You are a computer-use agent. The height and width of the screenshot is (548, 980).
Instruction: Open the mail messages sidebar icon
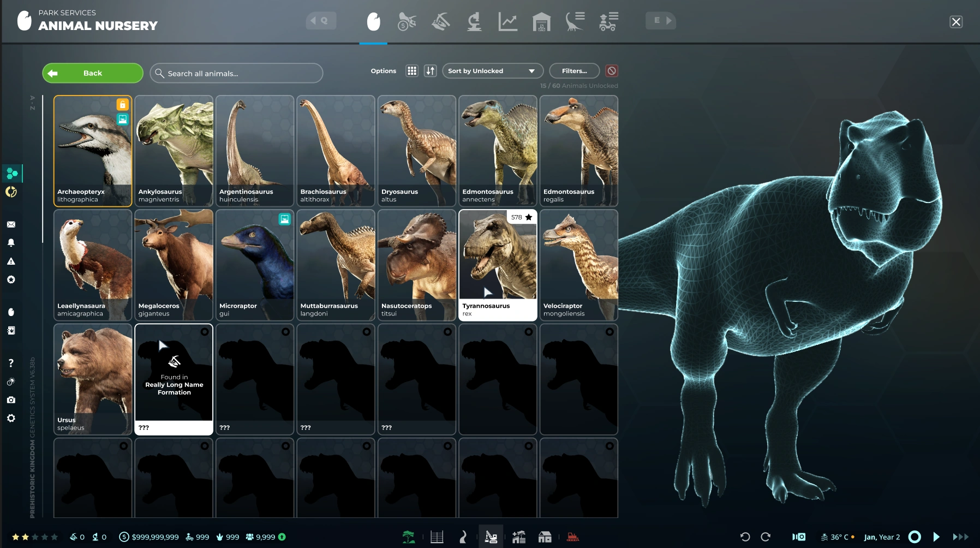[x=11, y=224]
